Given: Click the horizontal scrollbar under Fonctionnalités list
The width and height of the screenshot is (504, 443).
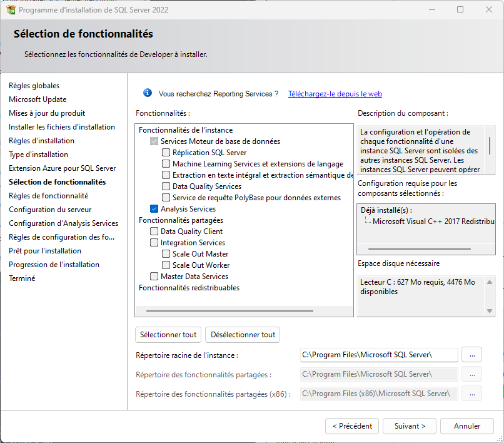Looking at the screenshot, I should [x=229, y=311].
